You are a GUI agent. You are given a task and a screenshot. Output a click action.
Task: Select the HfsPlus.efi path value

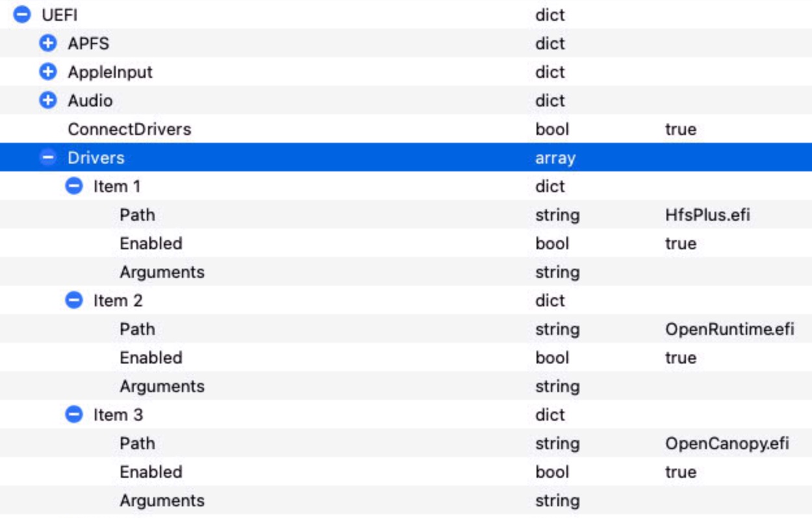[707, 215]
